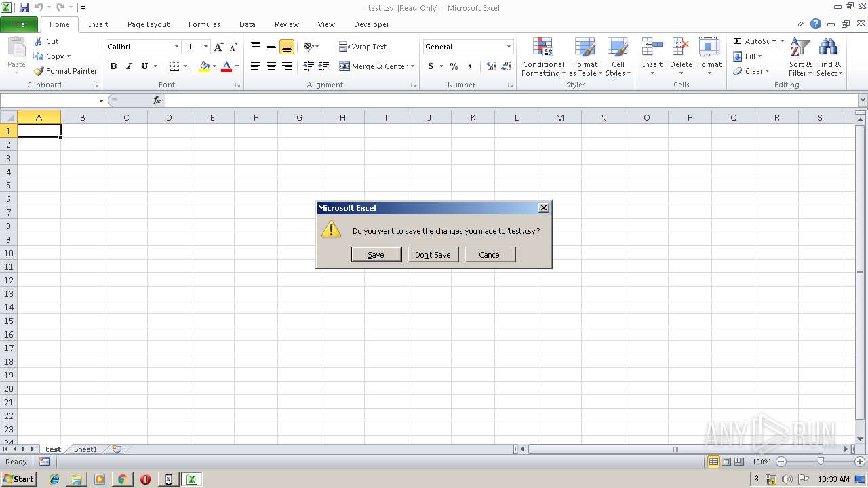Click the Format cells icon
The height and width of the screenshot is (488, 868).
pyautogui.click(x=709, y=47)
